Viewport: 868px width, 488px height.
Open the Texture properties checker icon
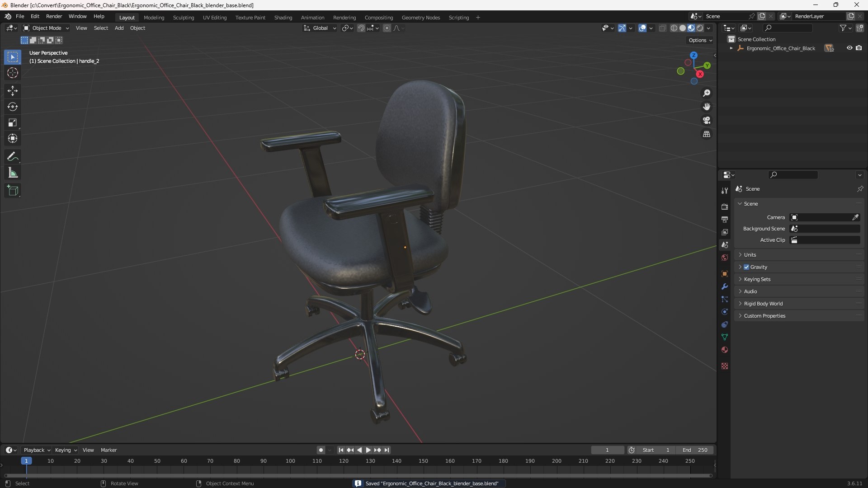tap(725, 366)
